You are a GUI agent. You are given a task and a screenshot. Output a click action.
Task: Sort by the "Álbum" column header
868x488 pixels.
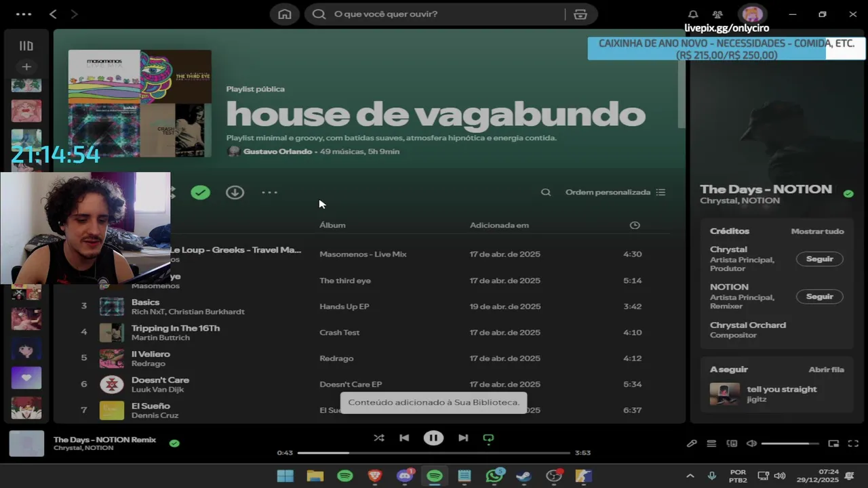point(332,225)
